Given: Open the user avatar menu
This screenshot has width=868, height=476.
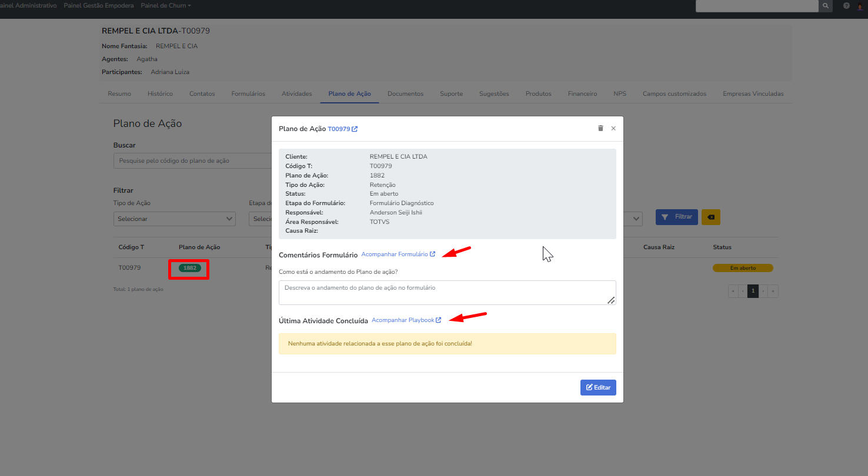Looking at the screenshot, I should click(861, 6).
